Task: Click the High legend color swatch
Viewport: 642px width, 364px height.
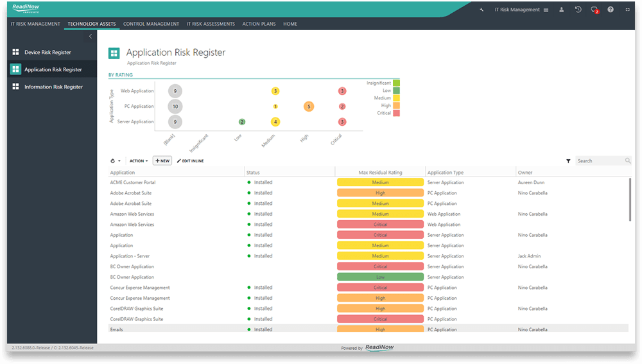Action: 396,105
